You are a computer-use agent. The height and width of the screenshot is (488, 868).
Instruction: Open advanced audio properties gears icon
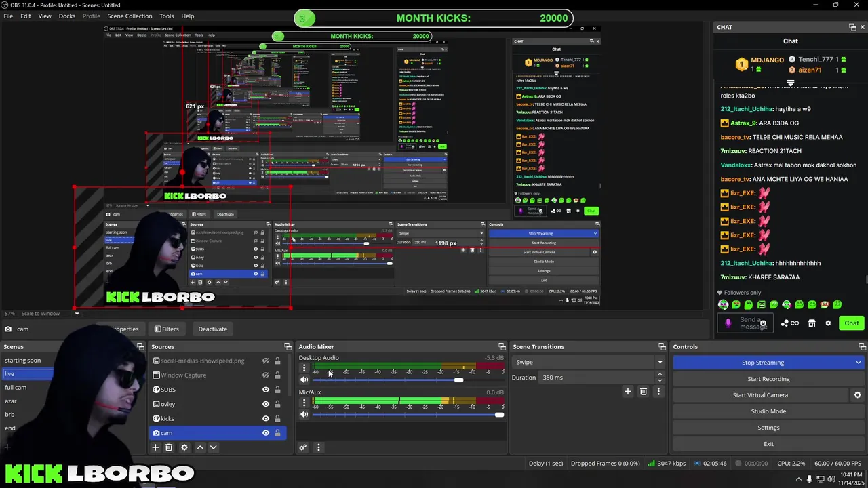pos(303,447)
